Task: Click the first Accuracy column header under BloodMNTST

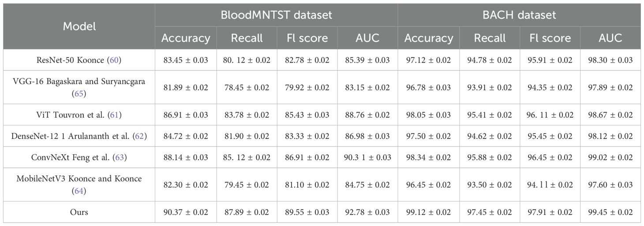Action: click(186, 38)
